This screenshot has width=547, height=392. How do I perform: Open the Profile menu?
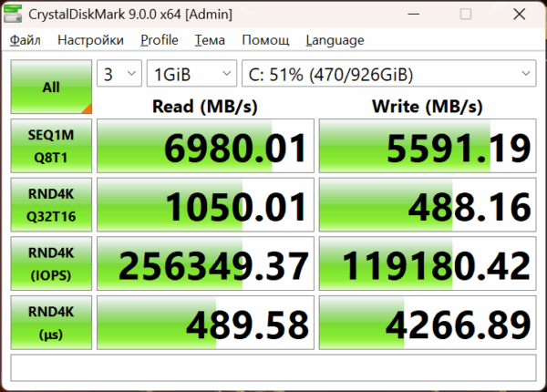(x=160, y=40)
